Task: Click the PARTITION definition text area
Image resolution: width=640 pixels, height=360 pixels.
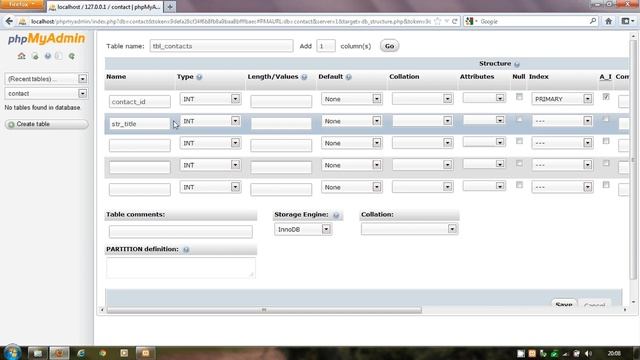Action: pyautogui.click(x=181, y=268)
